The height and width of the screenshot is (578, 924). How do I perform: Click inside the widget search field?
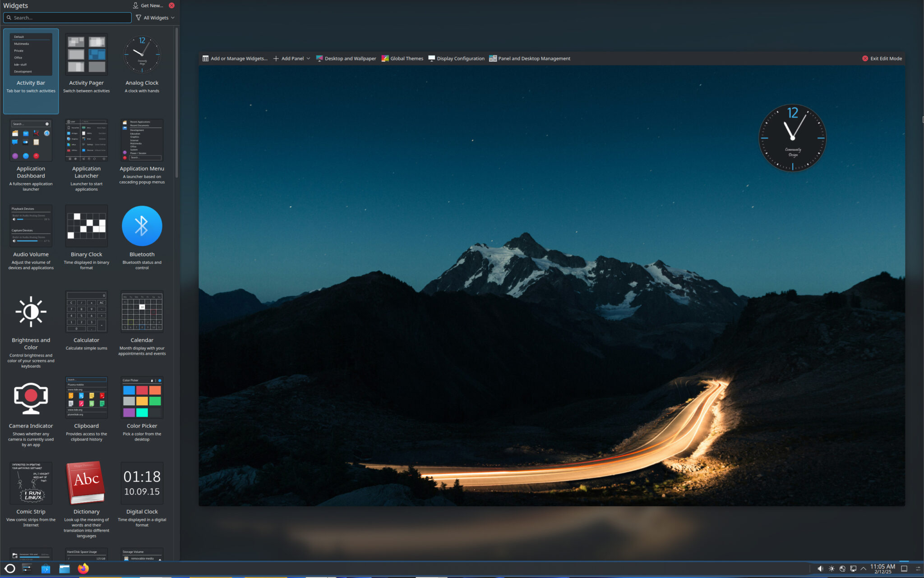coord(67,18)
